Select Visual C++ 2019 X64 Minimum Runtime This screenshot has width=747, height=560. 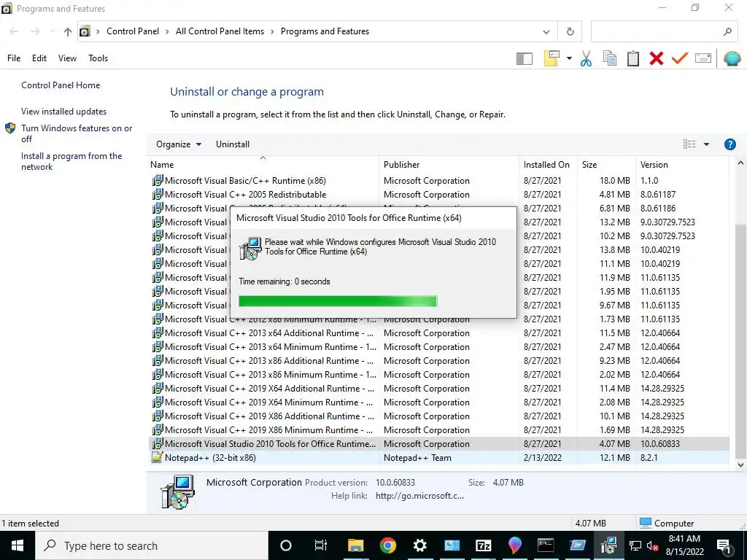click(x=438, y=402)
